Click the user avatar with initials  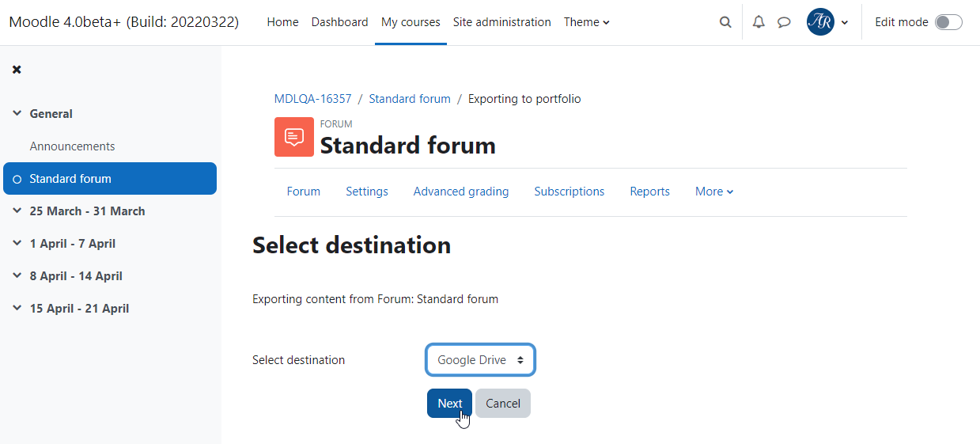(x=820, y=22)
